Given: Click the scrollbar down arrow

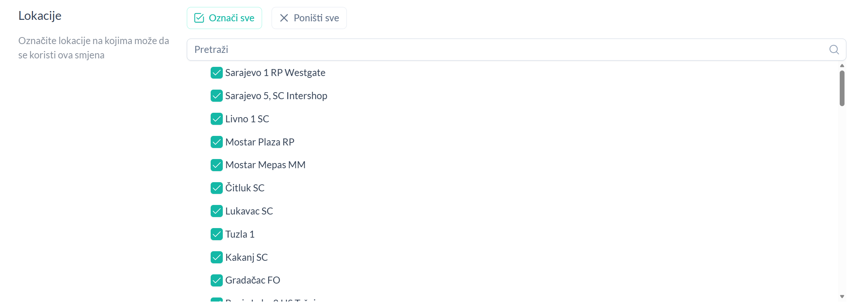Looking at the screenshot, I should click(x=842, y=296).
